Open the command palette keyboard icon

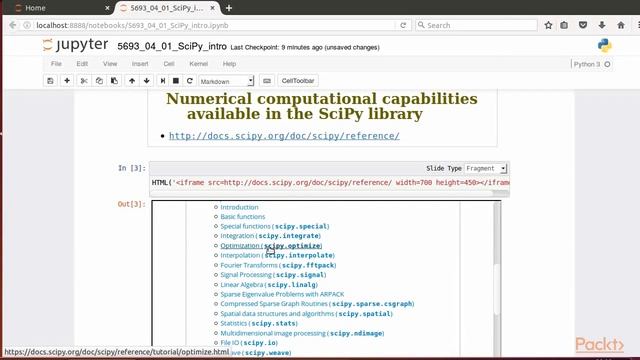[267, 81]
